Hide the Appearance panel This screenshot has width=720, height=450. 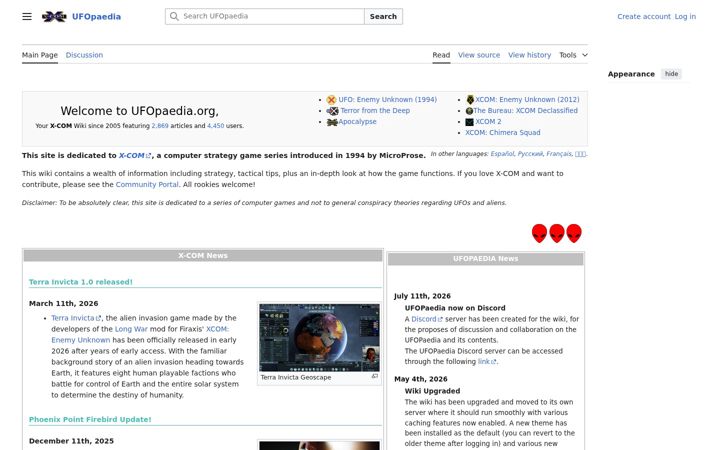(x=671, y=74)
